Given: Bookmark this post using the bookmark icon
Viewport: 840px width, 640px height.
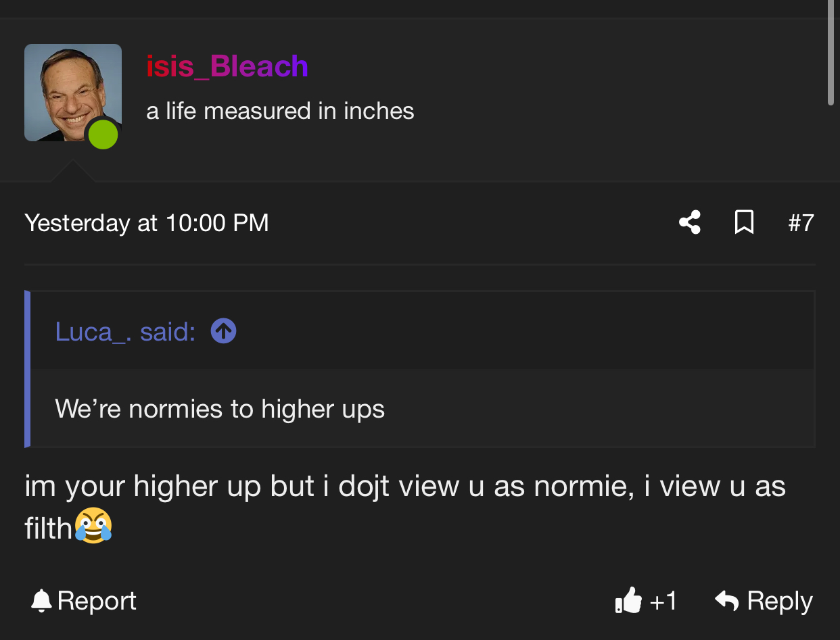Looking at the screenshot, I should click(x=744, y=222).
